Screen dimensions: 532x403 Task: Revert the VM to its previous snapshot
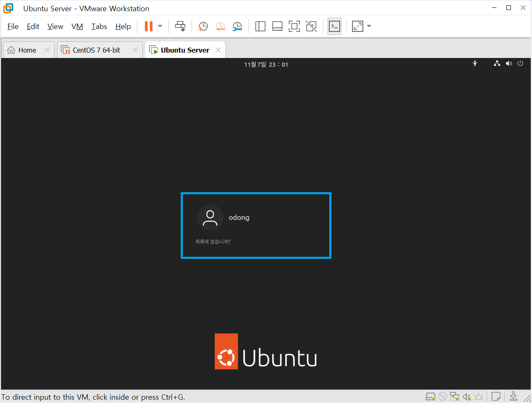pyautogui.click(x=220, y=27)
